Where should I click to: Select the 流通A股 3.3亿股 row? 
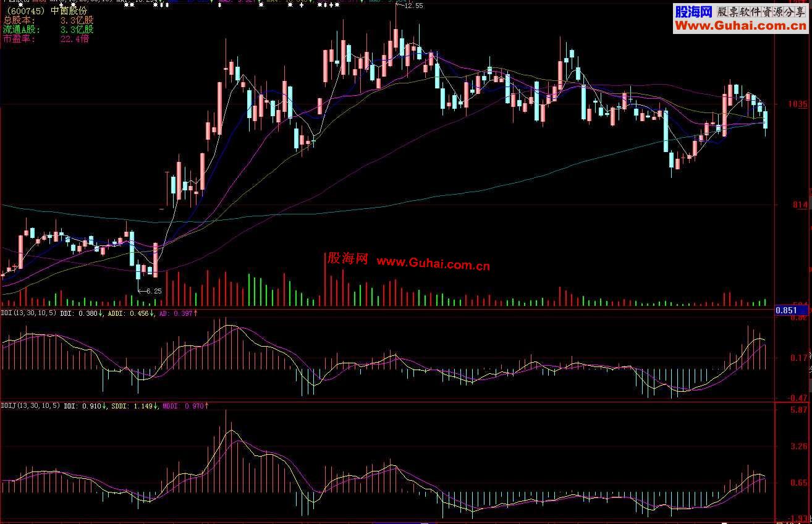pos(48,30)
